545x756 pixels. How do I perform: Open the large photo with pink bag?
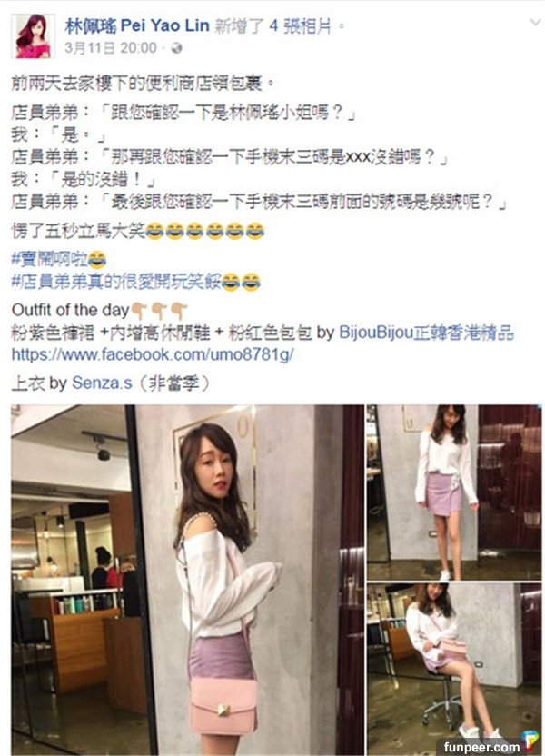click(x=187, y=580)
